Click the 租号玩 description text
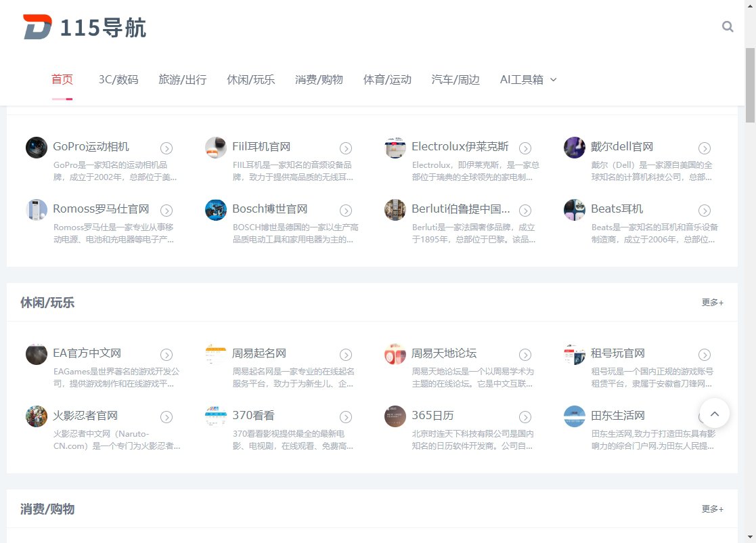Viewport: 756px width, 543px height. pos(652,378)
